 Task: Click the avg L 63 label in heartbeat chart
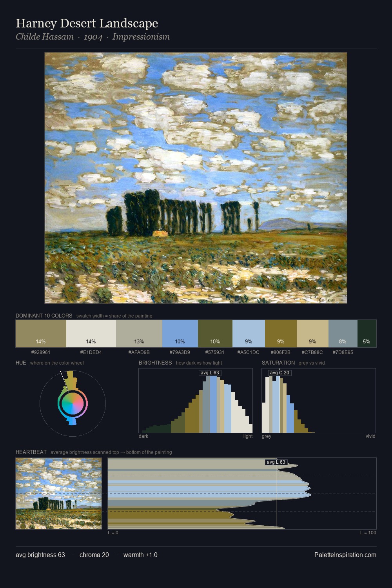click(276, 462)
